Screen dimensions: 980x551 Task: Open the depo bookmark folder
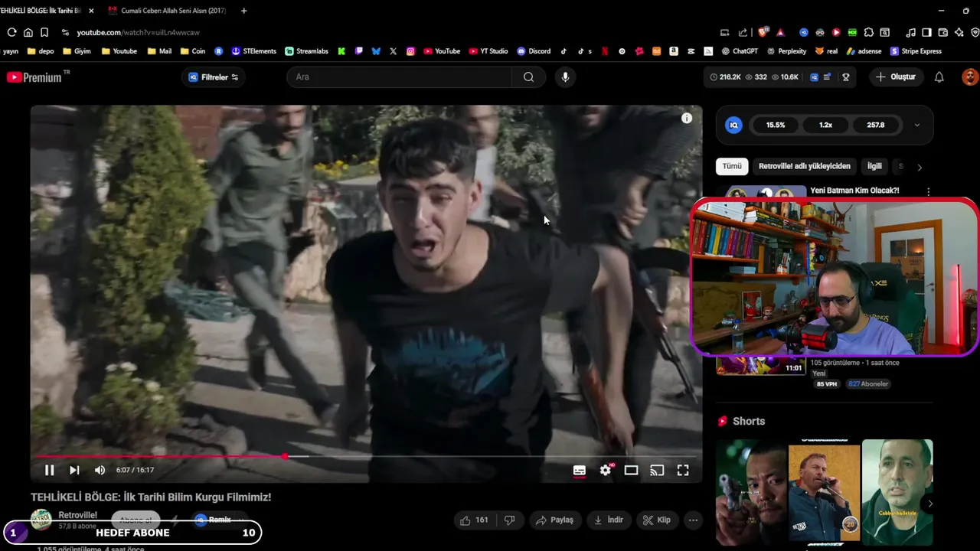click(x=41, y=51)
